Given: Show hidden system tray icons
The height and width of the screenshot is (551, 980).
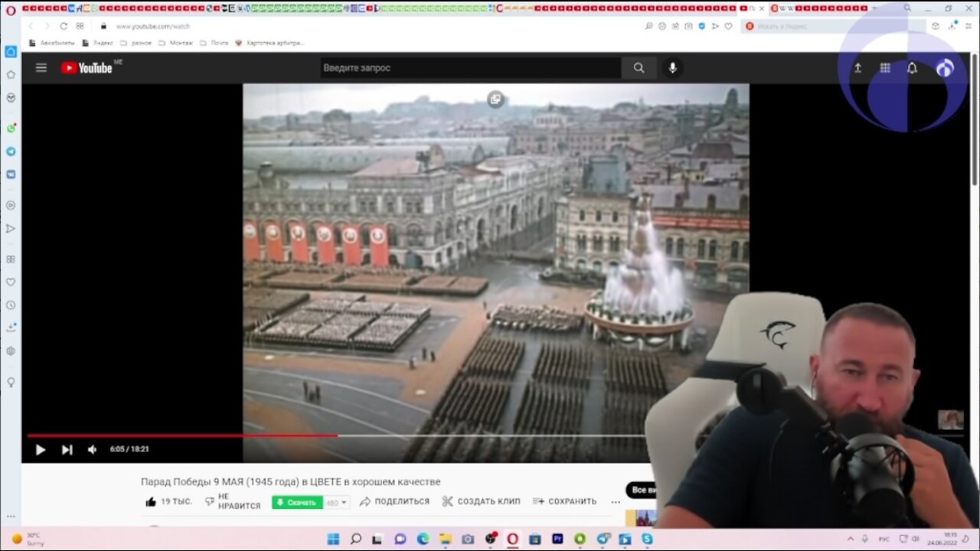Looking at the screenshot, I should 849,539.
